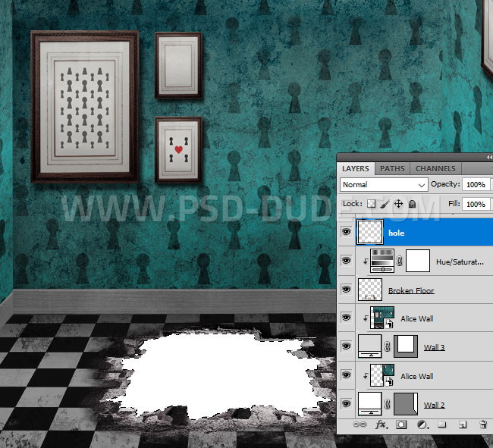Enable lock transparent pixels

click(372, 204)
